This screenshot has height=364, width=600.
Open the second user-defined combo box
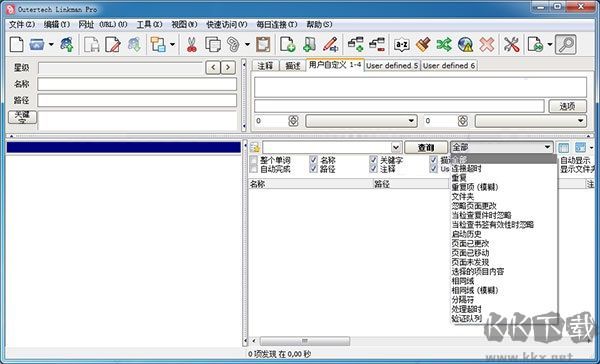click(x=531, y=121)
